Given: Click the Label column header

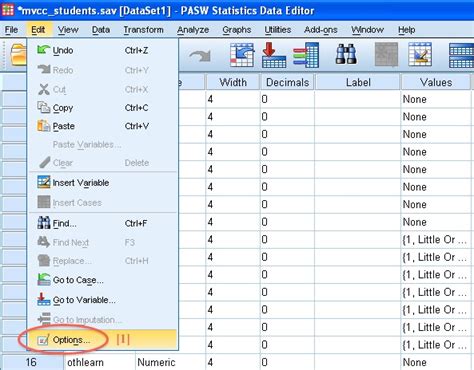Looking at the screenshot, I should 358,82.
